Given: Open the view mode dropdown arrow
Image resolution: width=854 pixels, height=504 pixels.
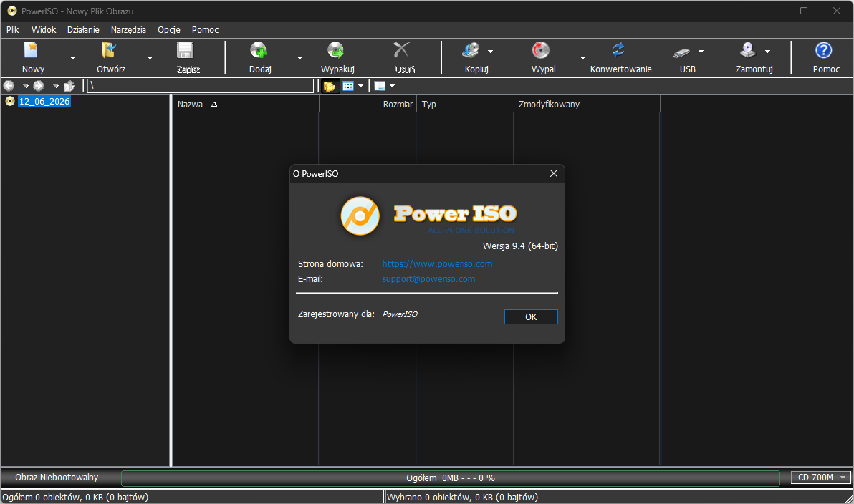Looking at the screenshot, I should pyautogui.click(x=360, y=86).
